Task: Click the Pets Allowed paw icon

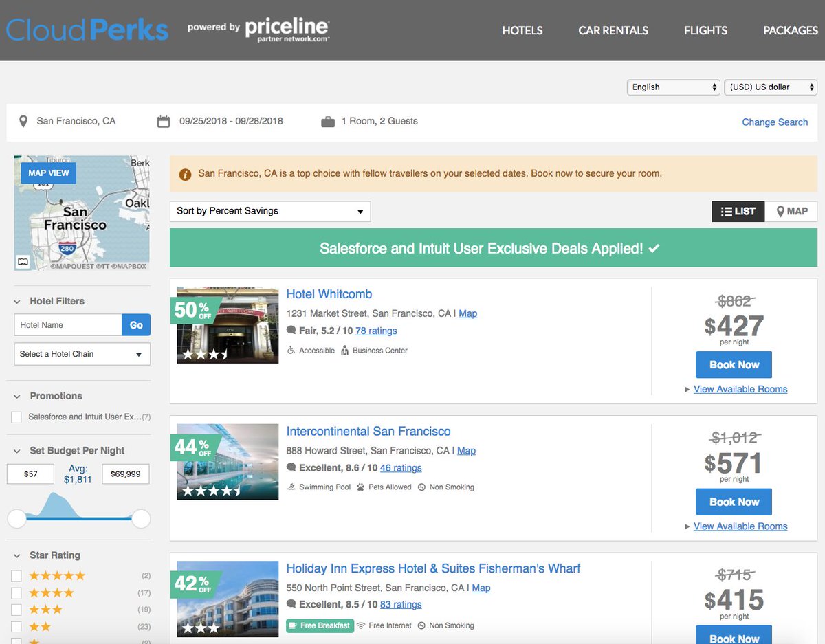Action: tap(360, 487)
